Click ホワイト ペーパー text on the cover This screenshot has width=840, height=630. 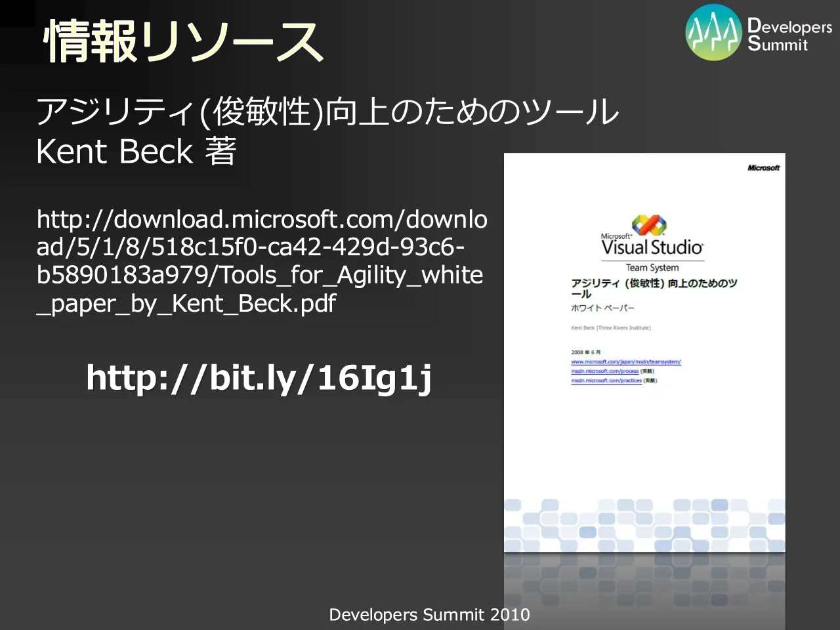602,308
